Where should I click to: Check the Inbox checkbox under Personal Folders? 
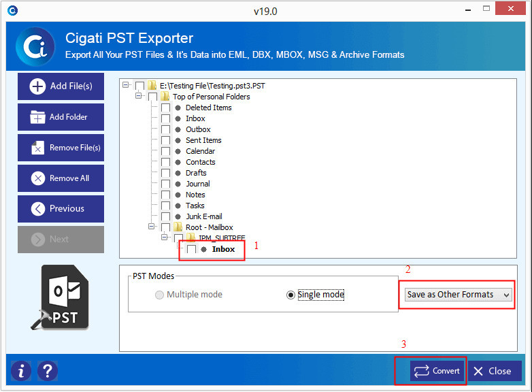tap(165, 119)
